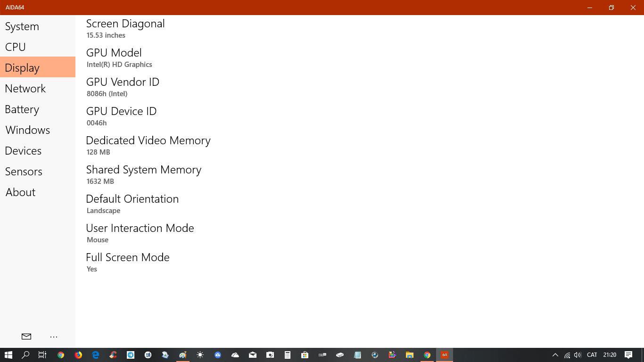
Task: Click the Default Orientation heading
Action: coord(132,199)
